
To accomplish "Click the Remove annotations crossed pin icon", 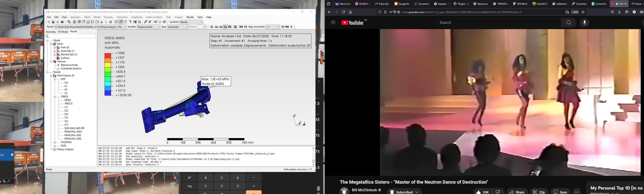I will [x=150, y=22].
